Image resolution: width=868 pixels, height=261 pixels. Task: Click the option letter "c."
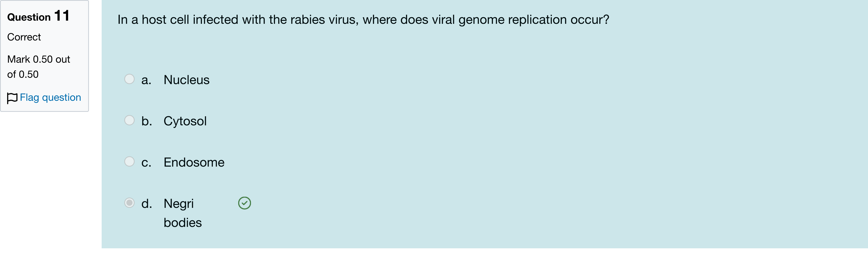[146, 163]
